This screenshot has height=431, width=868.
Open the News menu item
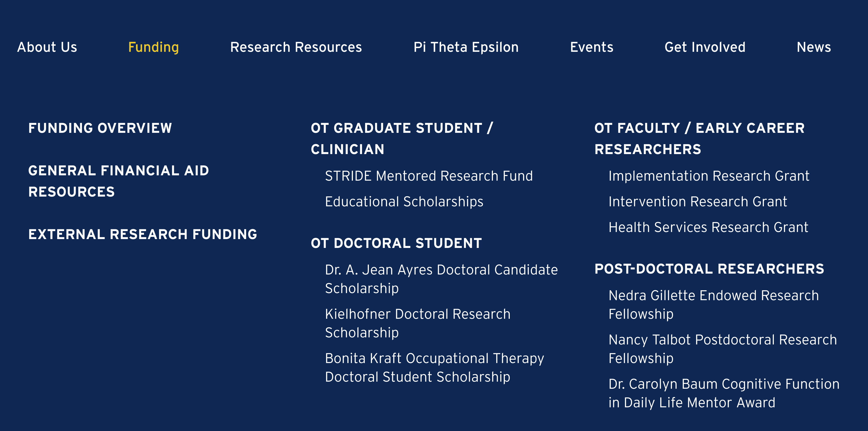point(814,47)
